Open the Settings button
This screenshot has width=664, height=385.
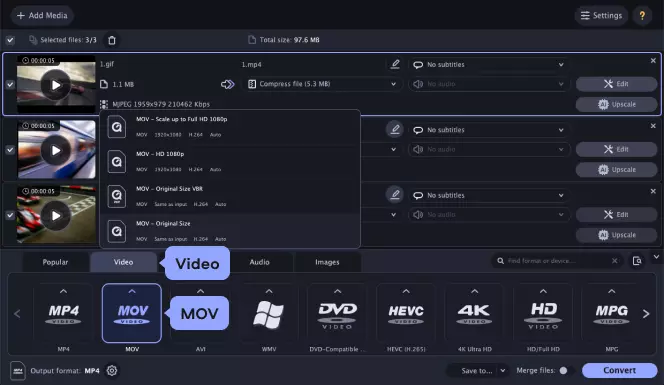coord(601,16)
